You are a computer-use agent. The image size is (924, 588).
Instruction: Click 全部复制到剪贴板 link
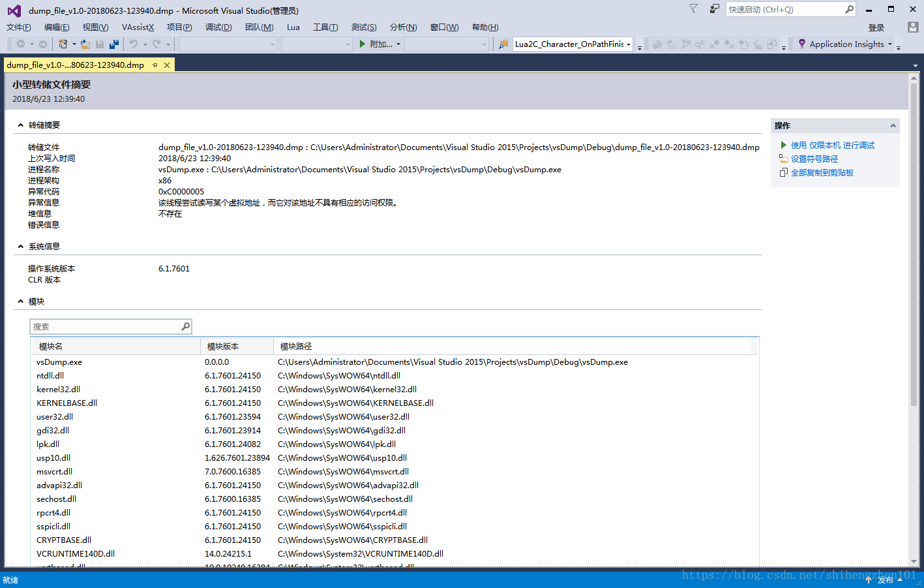(x=822, y=173)
